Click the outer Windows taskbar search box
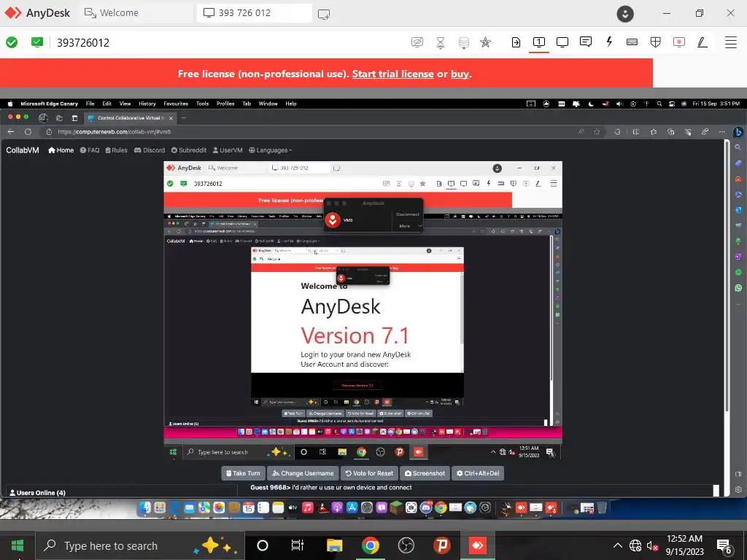The height and width of the screenshot is (560, 747). [140, 545]
